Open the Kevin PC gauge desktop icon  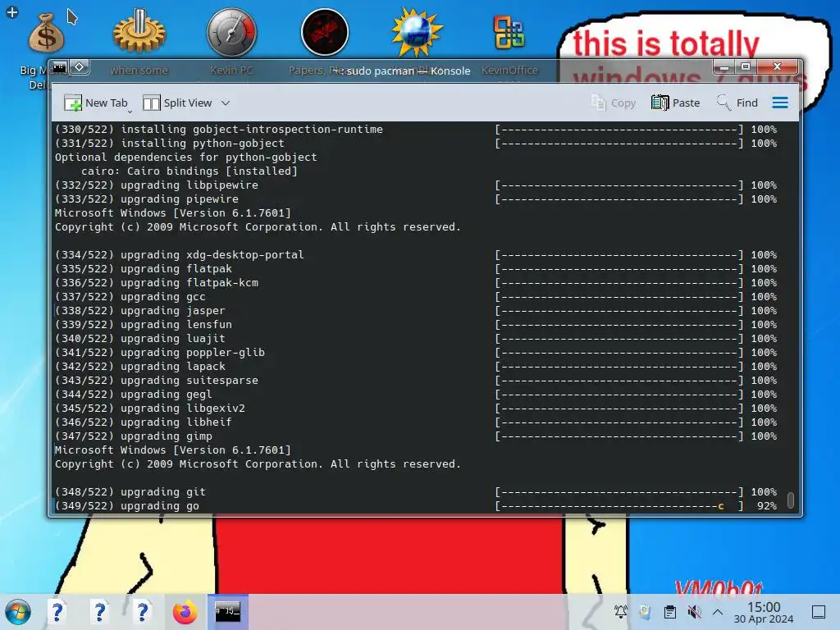pos(231,32)
